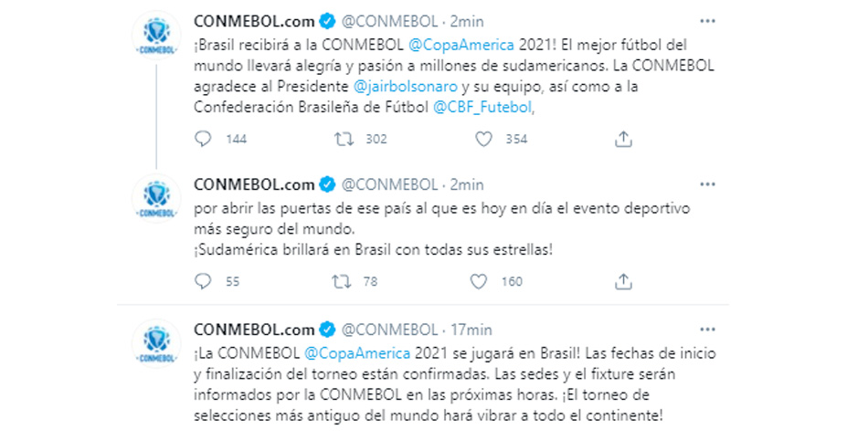This screenshot has height=440, width=868.
Task: Open more options on first tweet
Action: (707, 20)
